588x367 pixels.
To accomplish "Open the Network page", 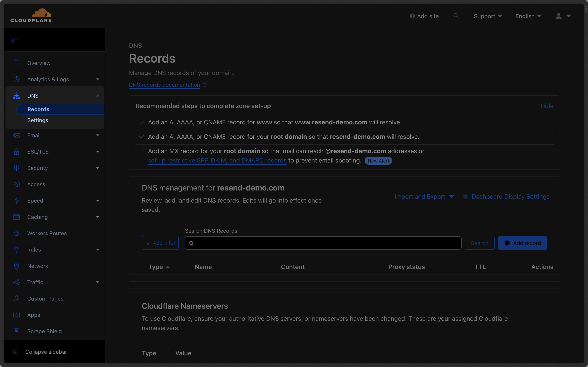I will click(x=38, y=266).
